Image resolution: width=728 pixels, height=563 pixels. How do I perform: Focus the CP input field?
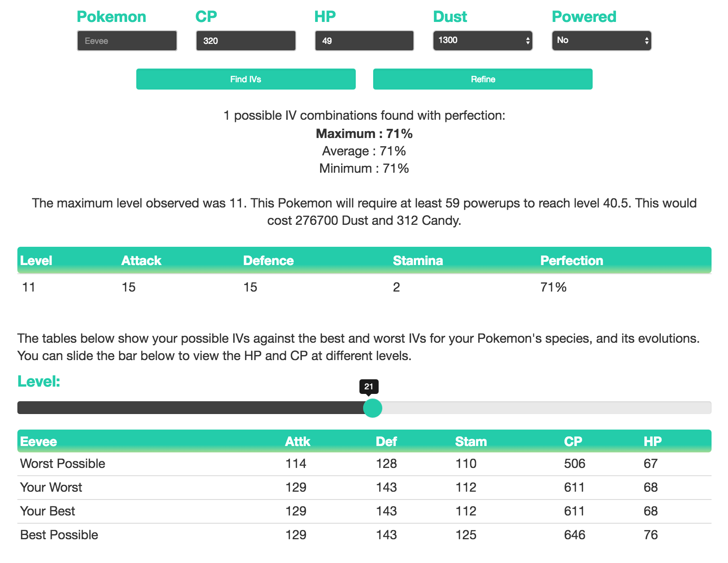246,41
